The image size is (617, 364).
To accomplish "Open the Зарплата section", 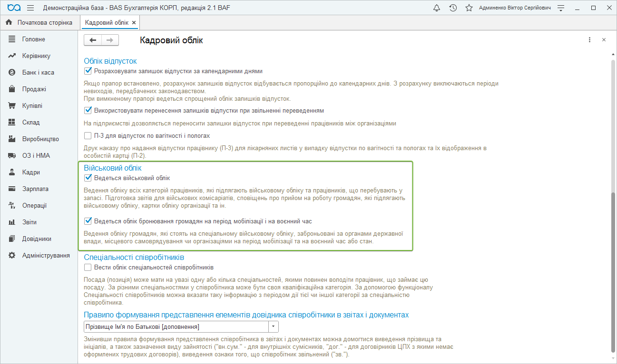I will tap(35, 189).
